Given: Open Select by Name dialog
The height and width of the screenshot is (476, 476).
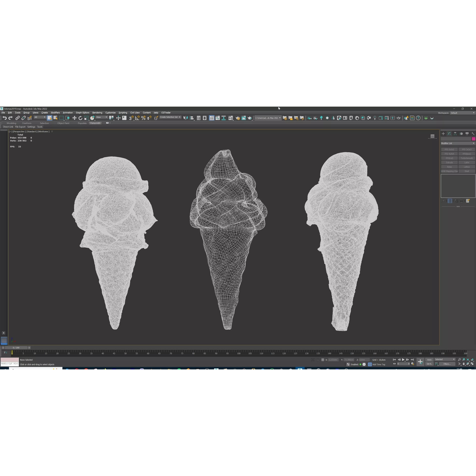Looking at the screenshot, I should pos(56,118).
